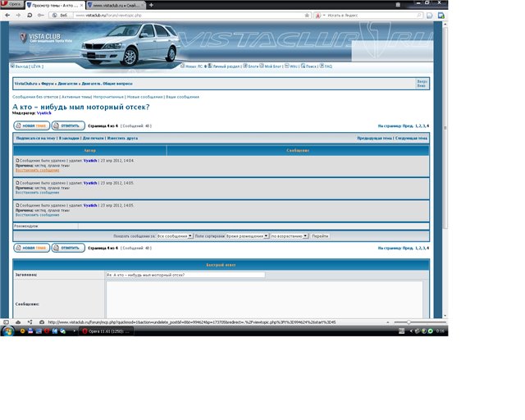The image size is (525, 420).
Task: Open the 'Все сообщения' dropdown
Action: (x=175, y=235)
